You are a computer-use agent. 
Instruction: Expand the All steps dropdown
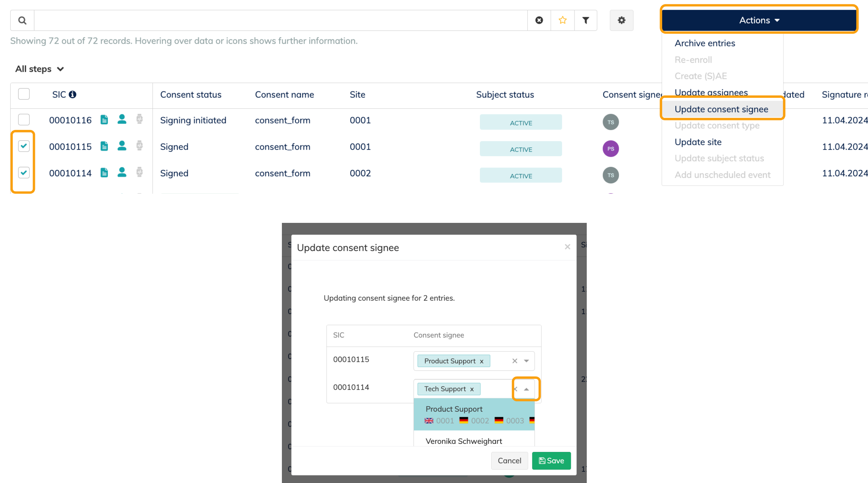pyautogui.click(x=40, y=69)
